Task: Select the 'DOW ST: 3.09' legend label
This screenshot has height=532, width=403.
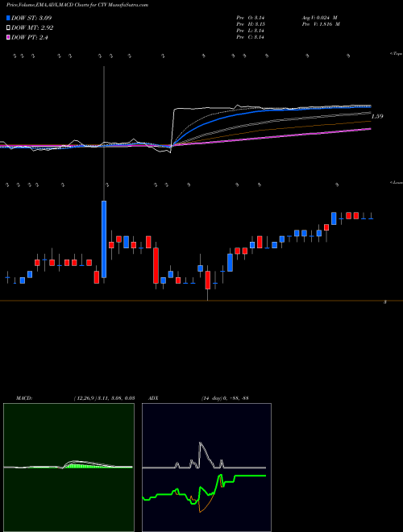Action: point(31,18)
